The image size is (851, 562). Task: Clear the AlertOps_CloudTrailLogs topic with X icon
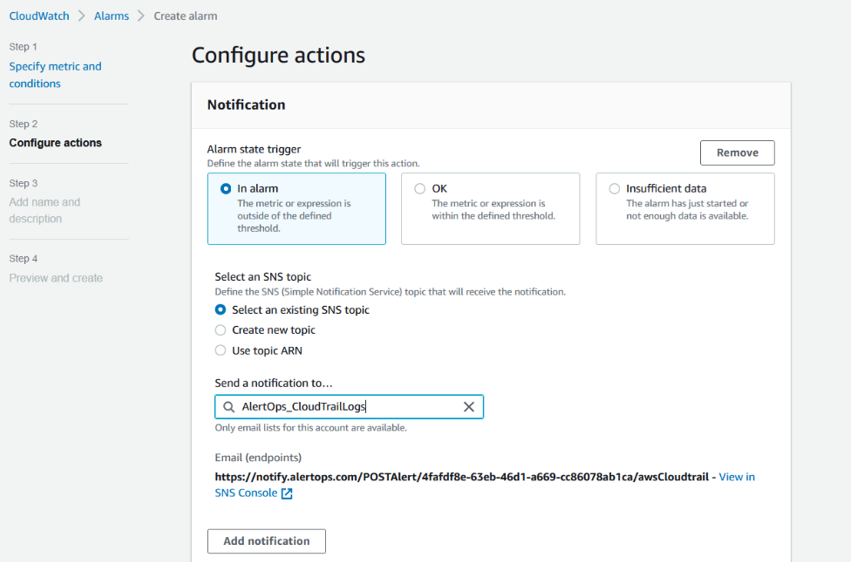coord(469,407)
